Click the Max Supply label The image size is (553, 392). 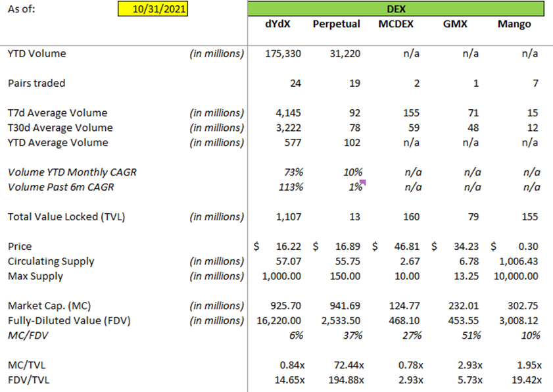pos(36,276)
